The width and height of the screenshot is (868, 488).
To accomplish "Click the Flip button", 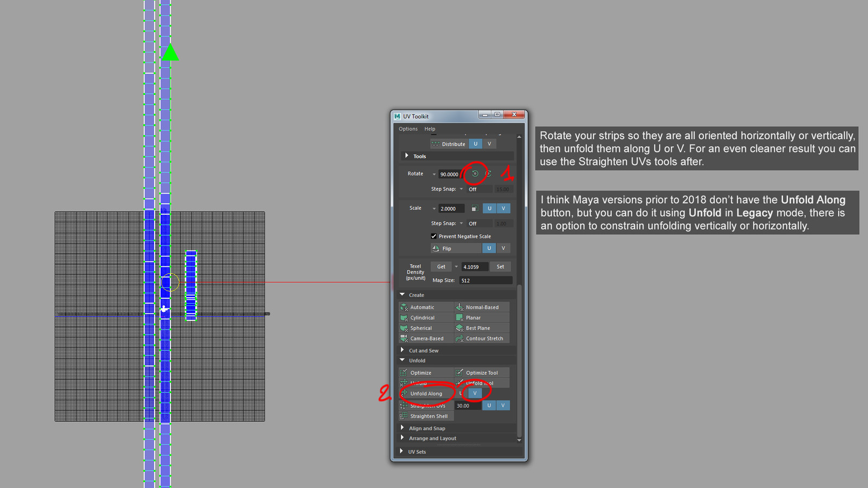I will pyautogui.click(x=456, y=248).
